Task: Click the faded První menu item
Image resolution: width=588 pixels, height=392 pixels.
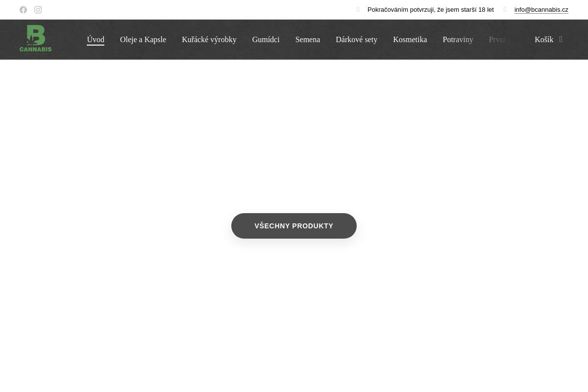Action: (x=499, y=40)
